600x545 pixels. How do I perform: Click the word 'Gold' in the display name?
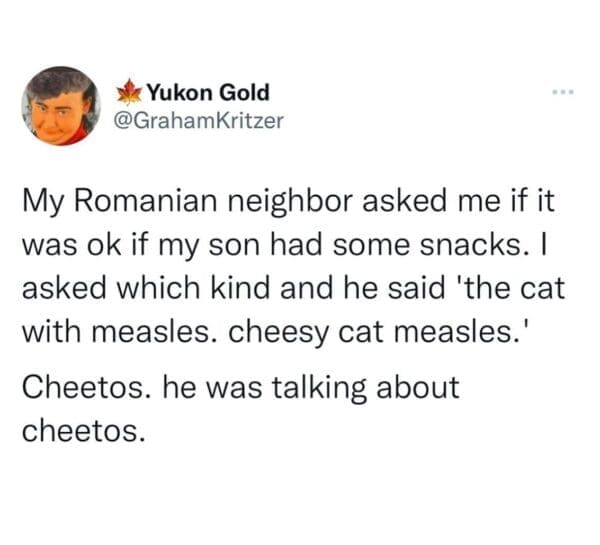243,93
